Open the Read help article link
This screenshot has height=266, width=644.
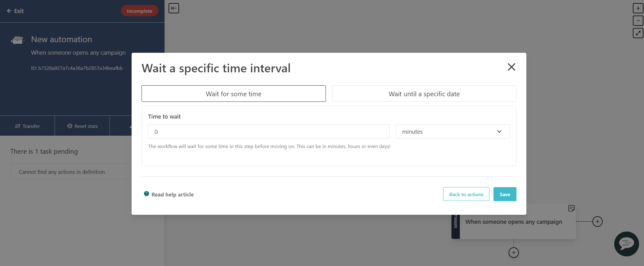[172, 194]
